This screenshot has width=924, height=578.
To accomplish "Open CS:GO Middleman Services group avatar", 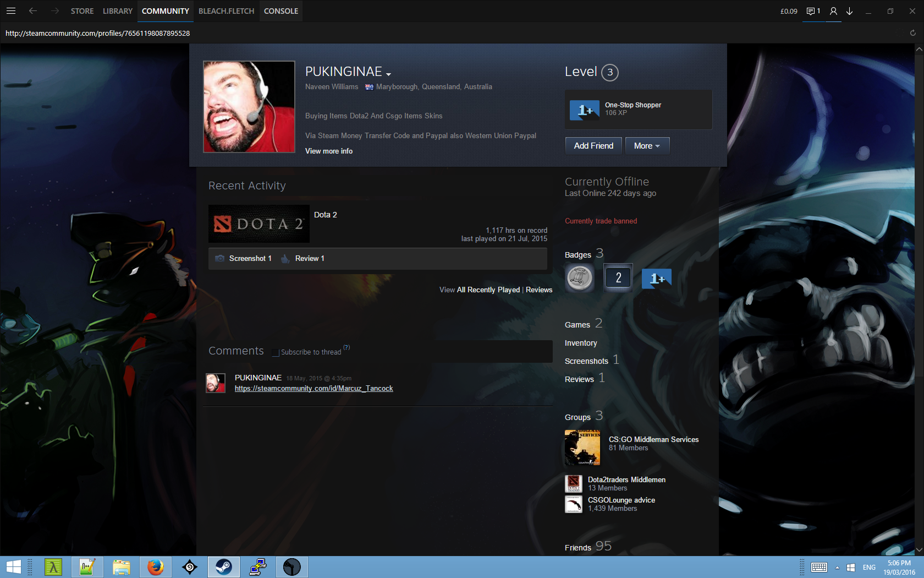I will click(582, 448).
